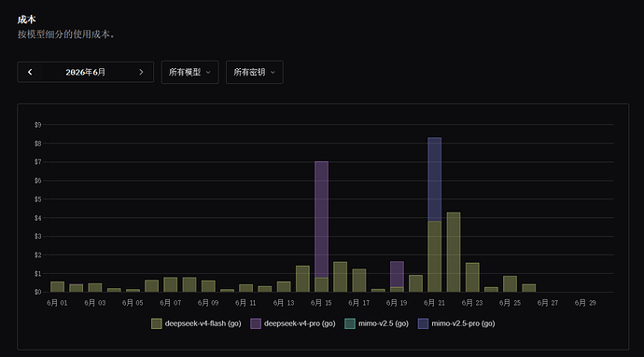Click the deepseek-v4-pro (go) legend label
The width and height of the screenshot is (644, 357).
click(x=300, y=323)
